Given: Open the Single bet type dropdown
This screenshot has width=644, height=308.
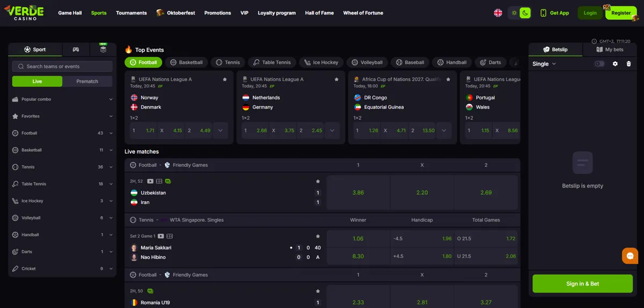Looking at the screenshot, I should tap(544, 64).
